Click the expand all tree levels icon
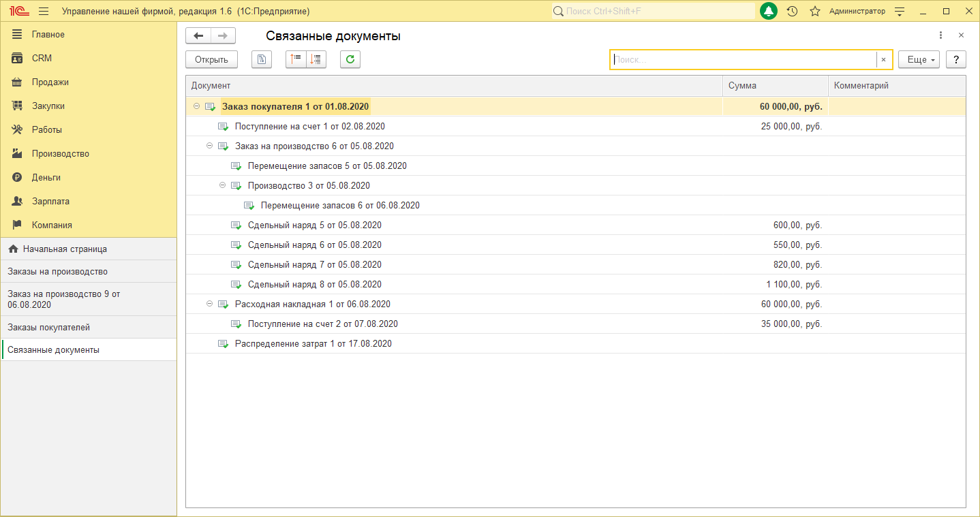980x517 pixels. pos(316,59)
